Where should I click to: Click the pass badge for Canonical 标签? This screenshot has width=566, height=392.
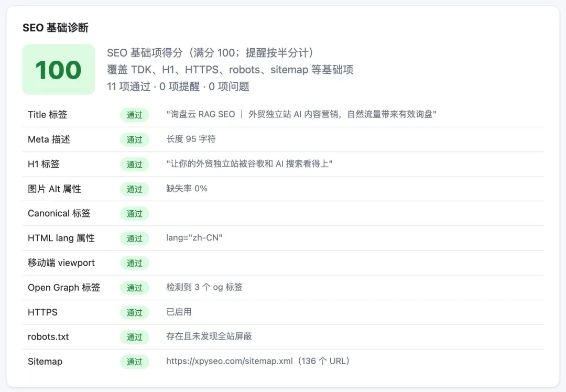tap(134, 214)
